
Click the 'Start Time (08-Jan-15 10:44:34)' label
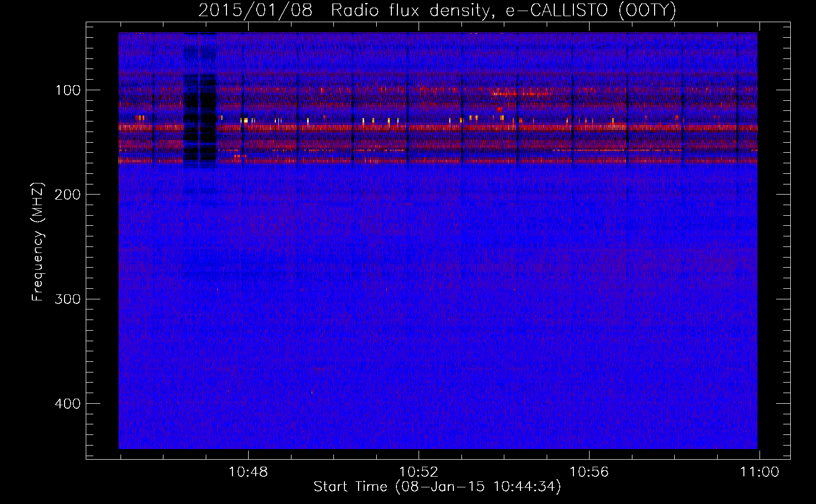click(x=437, y=487)
